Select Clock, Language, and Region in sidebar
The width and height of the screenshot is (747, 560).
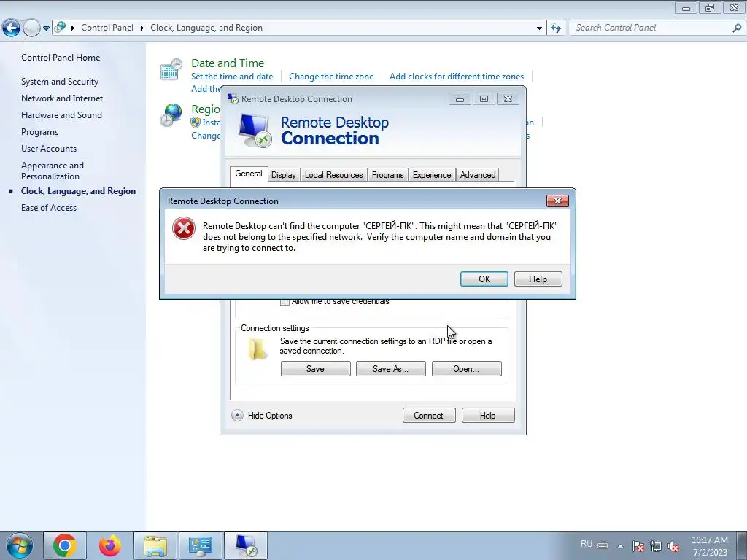(78, 191)
